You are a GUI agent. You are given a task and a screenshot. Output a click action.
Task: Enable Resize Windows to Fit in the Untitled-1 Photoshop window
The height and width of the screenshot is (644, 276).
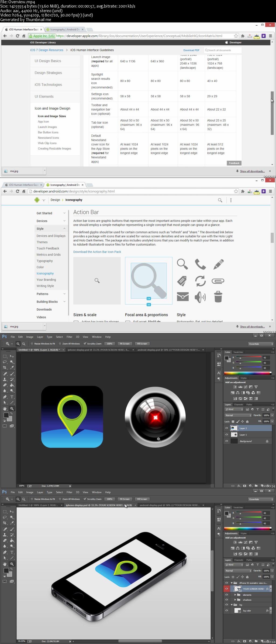click(x=32, y=344)
